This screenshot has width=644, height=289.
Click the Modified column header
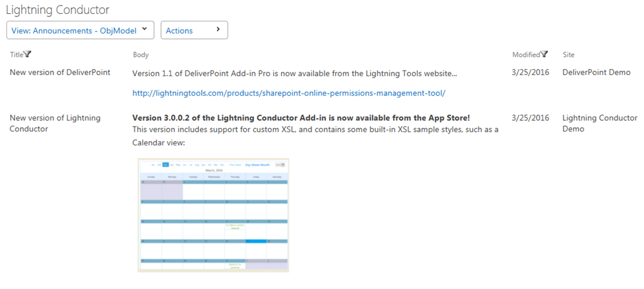coord(526,54)
